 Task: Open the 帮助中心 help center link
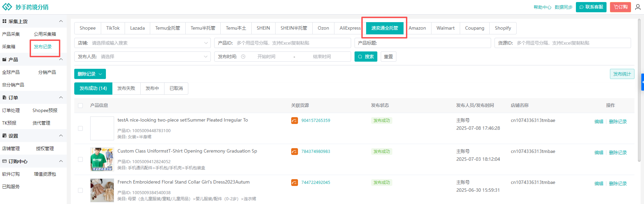click(x=542, y=7)
